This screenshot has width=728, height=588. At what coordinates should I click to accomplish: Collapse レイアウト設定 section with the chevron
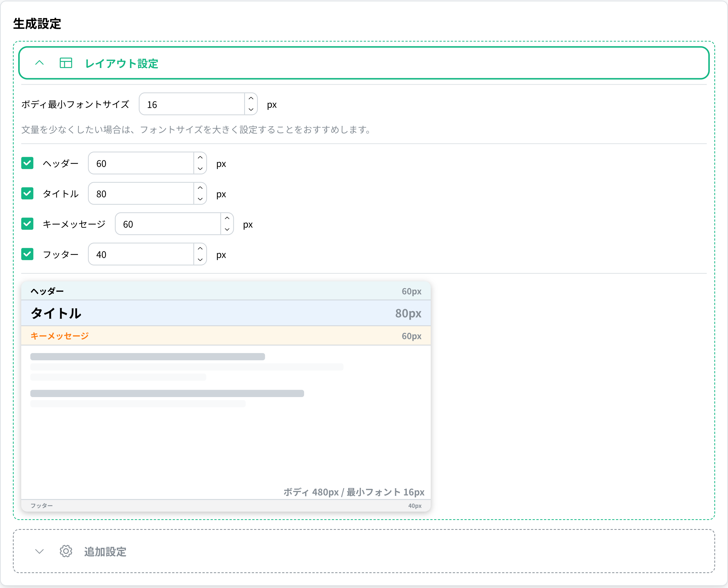click(x=39, y=63)
